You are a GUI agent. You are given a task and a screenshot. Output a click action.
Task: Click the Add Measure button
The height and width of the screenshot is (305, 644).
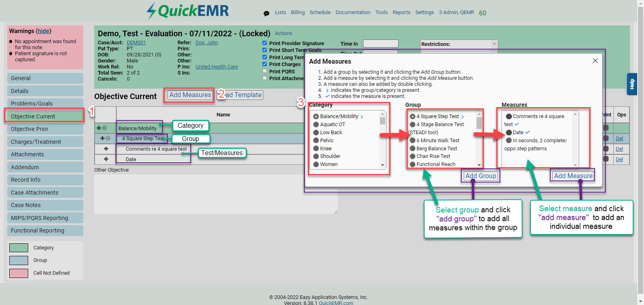coord(573,176)
